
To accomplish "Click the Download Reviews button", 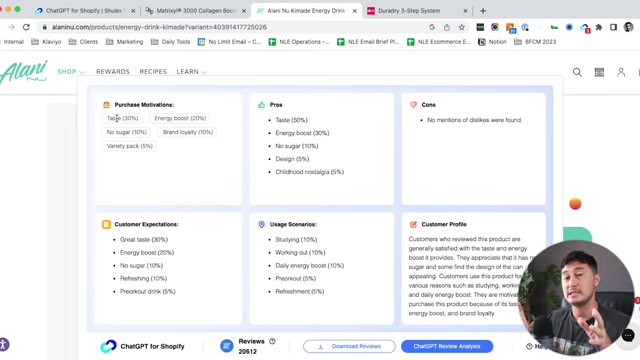I will 349,346.
